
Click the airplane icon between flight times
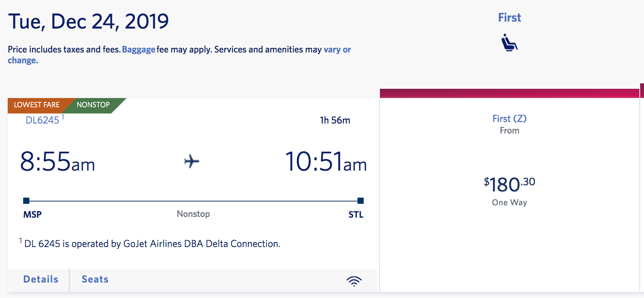click(x=192, y=161)
